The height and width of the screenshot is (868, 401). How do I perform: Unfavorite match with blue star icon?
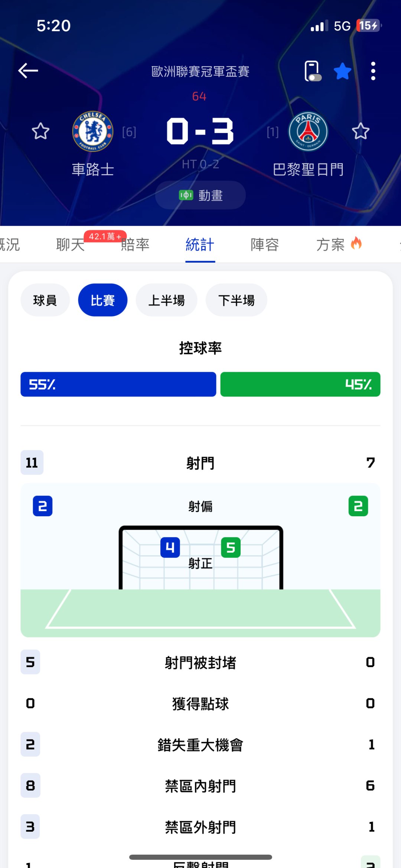click(x=342, y=71)
